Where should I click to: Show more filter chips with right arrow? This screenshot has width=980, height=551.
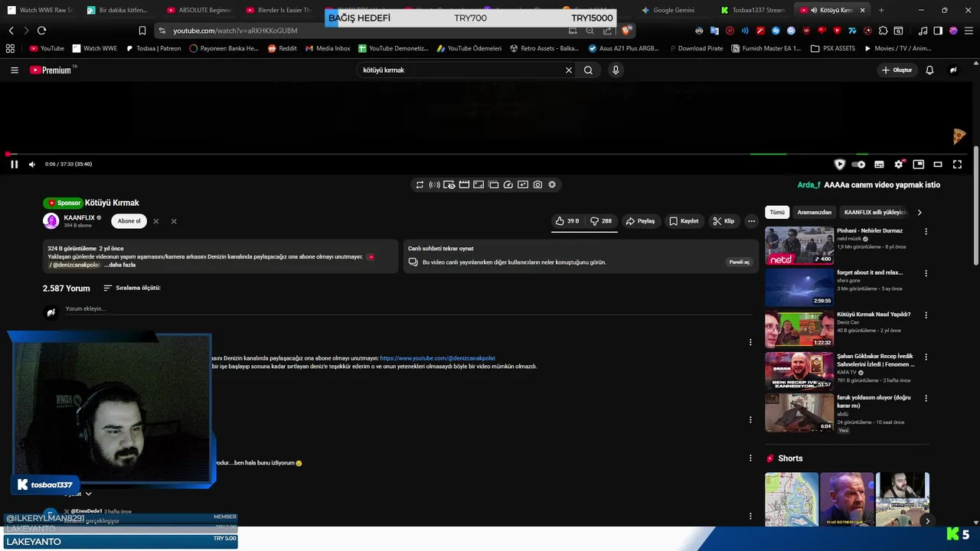click(x=920, y=212)
